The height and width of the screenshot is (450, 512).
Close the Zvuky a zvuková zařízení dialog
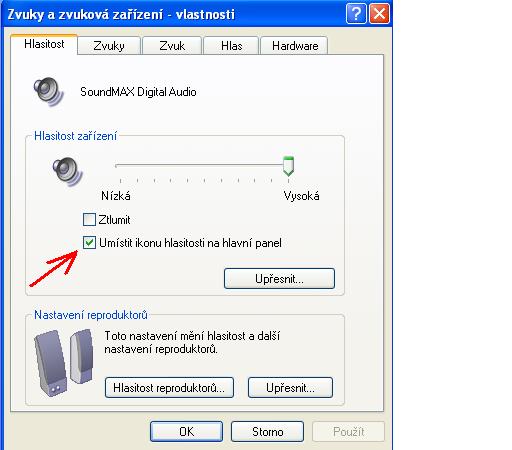tap(379, 14)
